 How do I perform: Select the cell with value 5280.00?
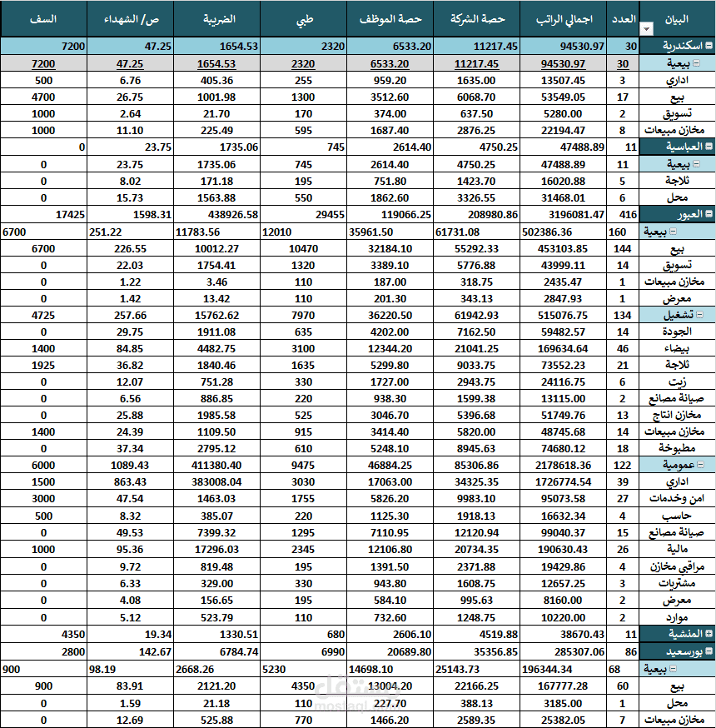click(564, 114)
